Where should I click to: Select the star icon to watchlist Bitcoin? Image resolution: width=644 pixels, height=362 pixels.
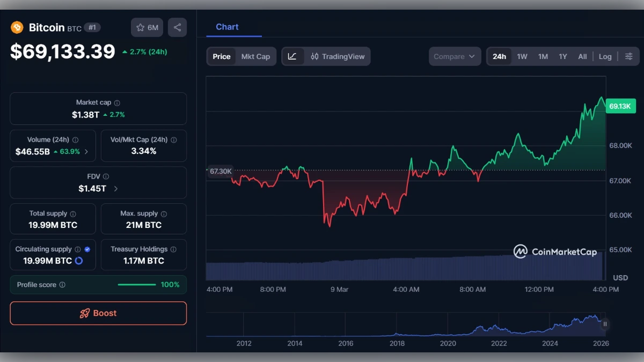tap(141, 27)
